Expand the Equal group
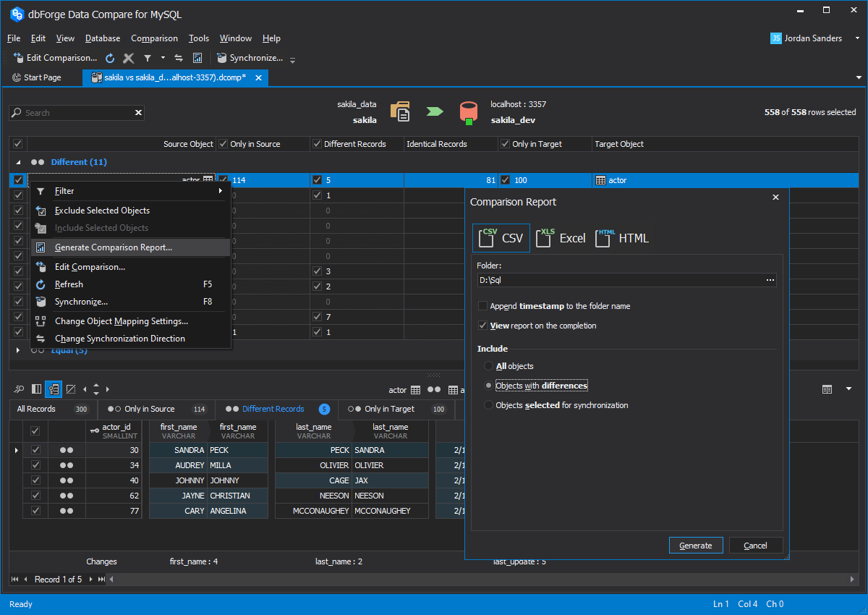Screen dimensions: 868x615 [x=19, y=350]
